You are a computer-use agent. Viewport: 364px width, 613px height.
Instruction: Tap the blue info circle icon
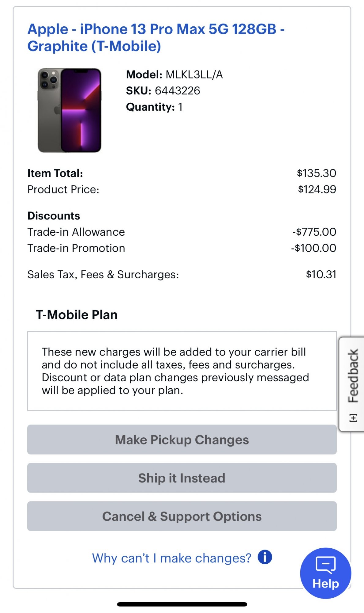[x=265, y=557]
